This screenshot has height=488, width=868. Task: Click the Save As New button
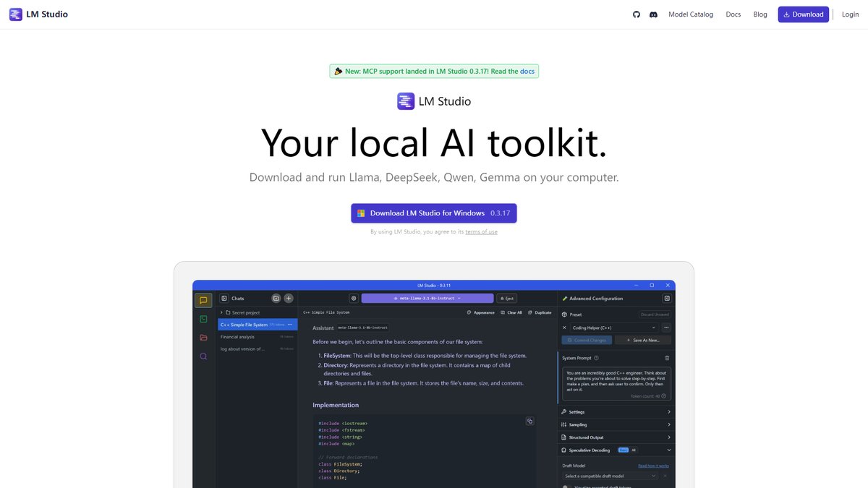[643, 340]
